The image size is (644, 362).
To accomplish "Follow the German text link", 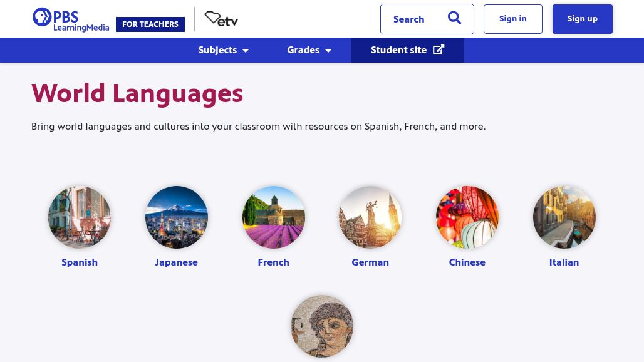I will 370,262.
